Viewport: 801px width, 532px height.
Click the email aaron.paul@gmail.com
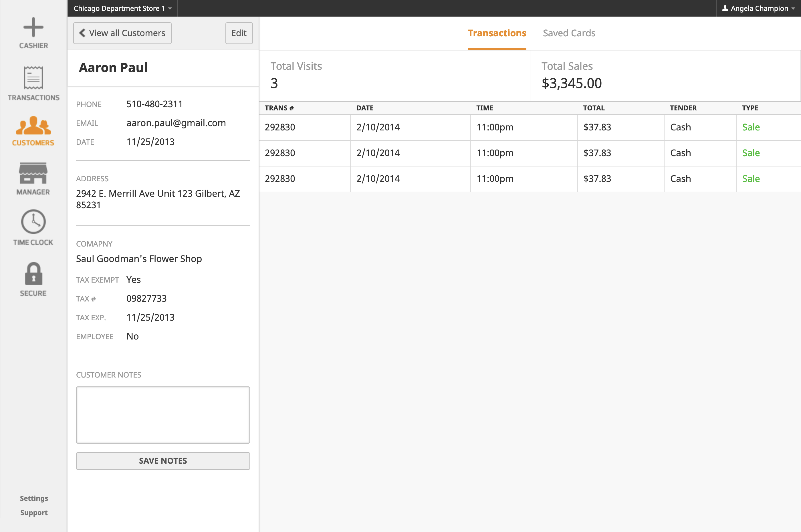click(176, 123)
